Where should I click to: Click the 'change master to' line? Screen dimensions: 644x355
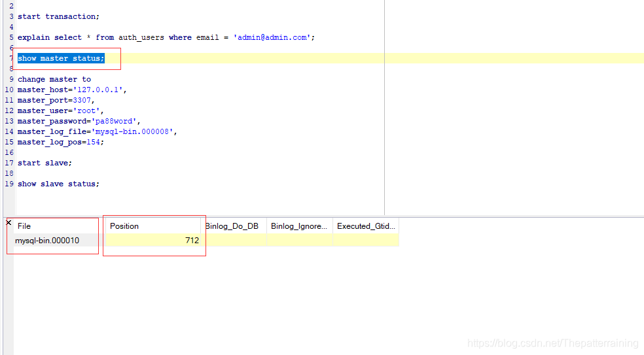pos(54,79)
